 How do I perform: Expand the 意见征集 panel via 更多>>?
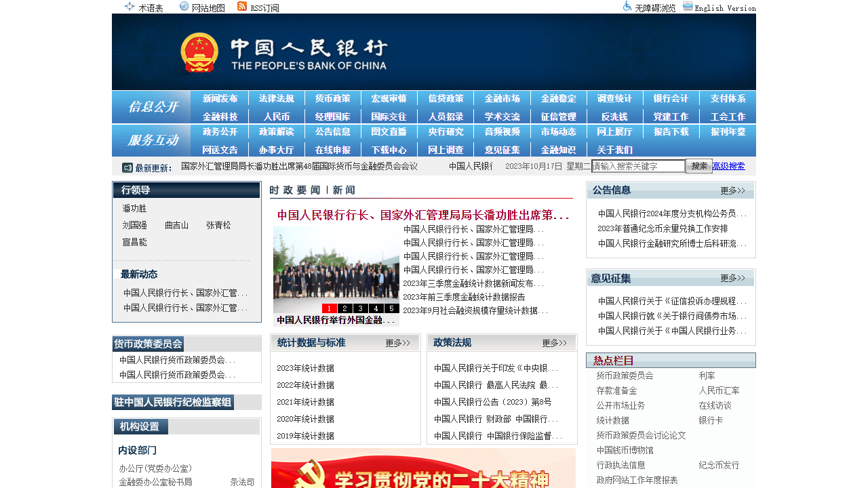pos(733,278)
